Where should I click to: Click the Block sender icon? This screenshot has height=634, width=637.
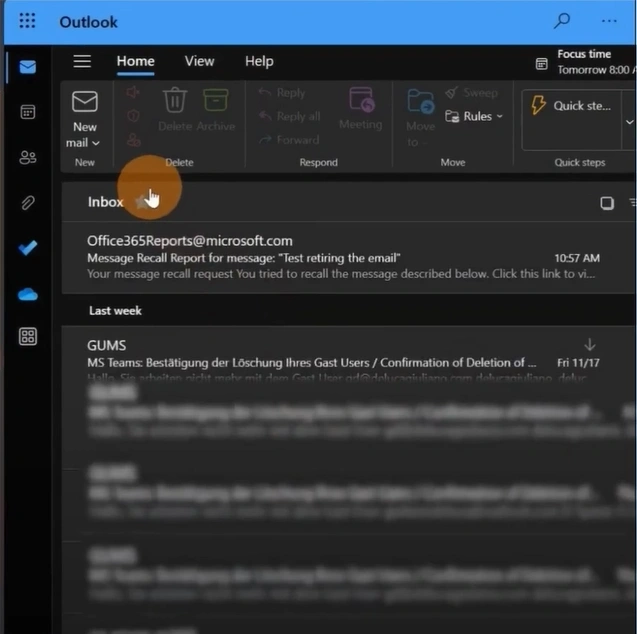[134, 140]
